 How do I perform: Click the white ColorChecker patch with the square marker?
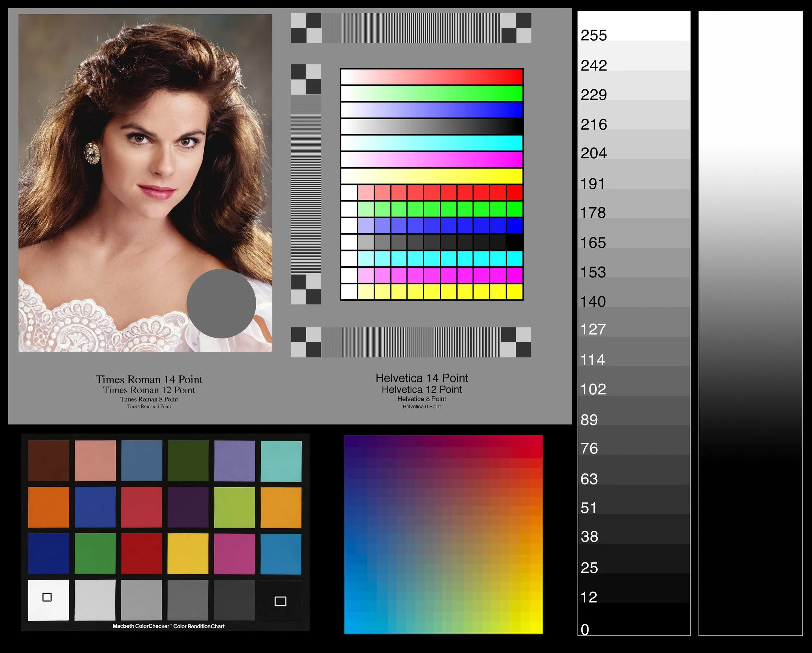pos(49,600)
